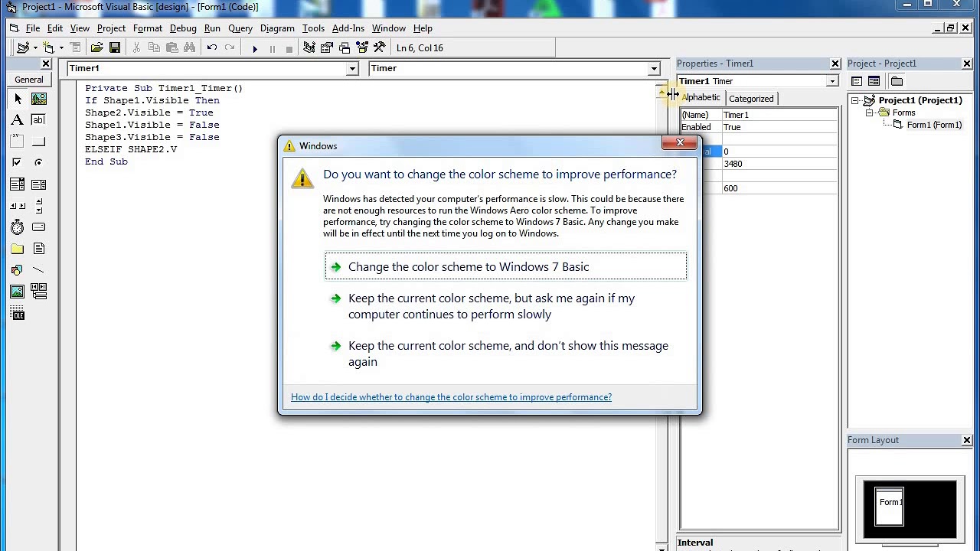Choose keep color scheme, don't show again

click(x=505, y=354)
